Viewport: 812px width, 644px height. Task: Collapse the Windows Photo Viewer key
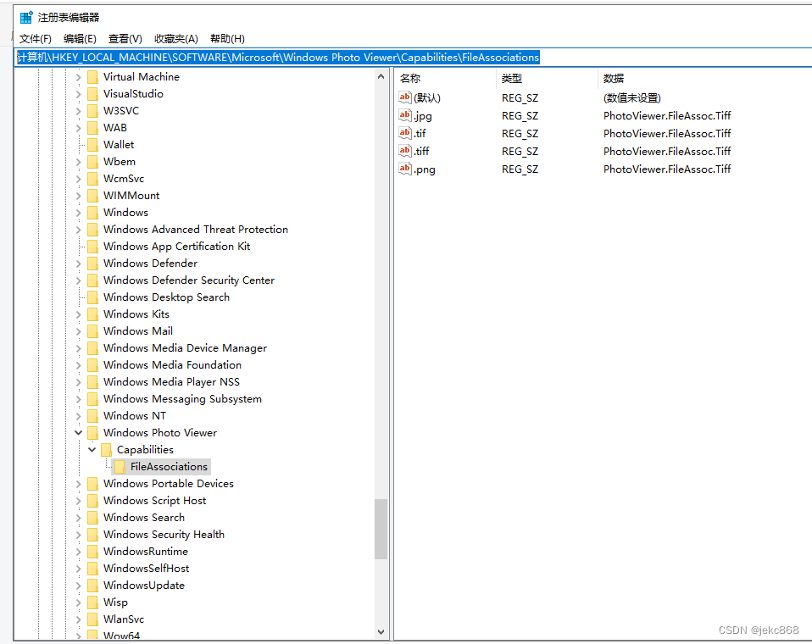tap(78, 433)
